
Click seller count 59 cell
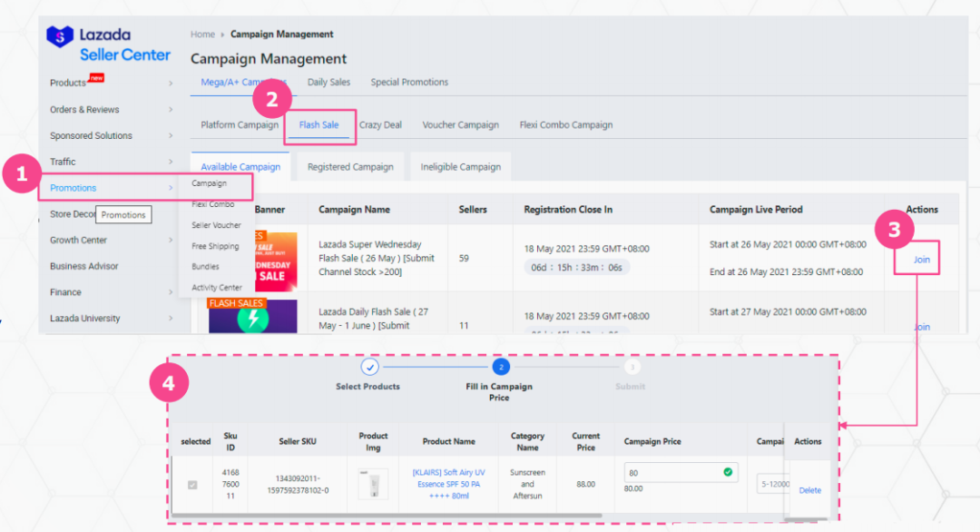(464, 258)
